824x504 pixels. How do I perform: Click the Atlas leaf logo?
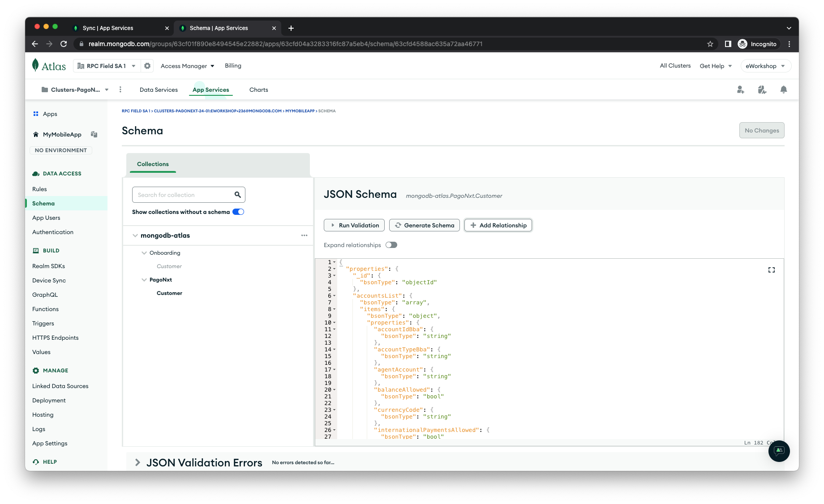(35, 65)
